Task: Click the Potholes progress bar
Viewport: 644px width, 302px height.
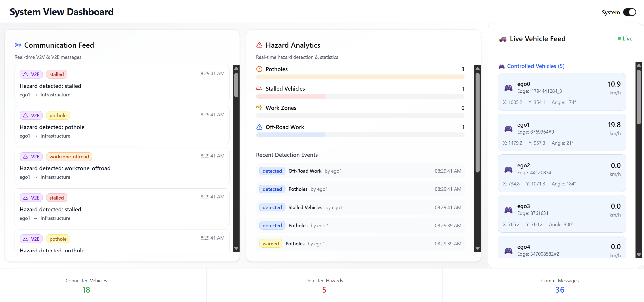Action: (360, 77)
